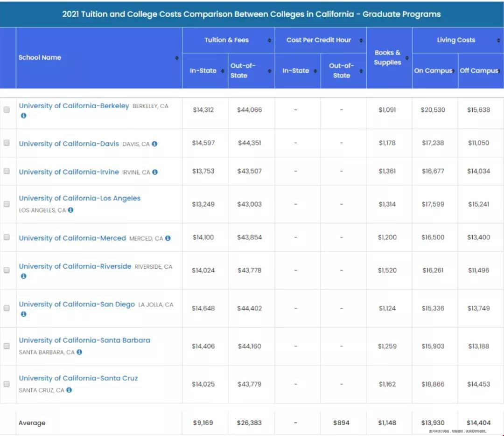The height and width of the screenshot is (436, 504).
Task: Click the info icon beside Santa Cruz, CA
Action: (69, 390)
